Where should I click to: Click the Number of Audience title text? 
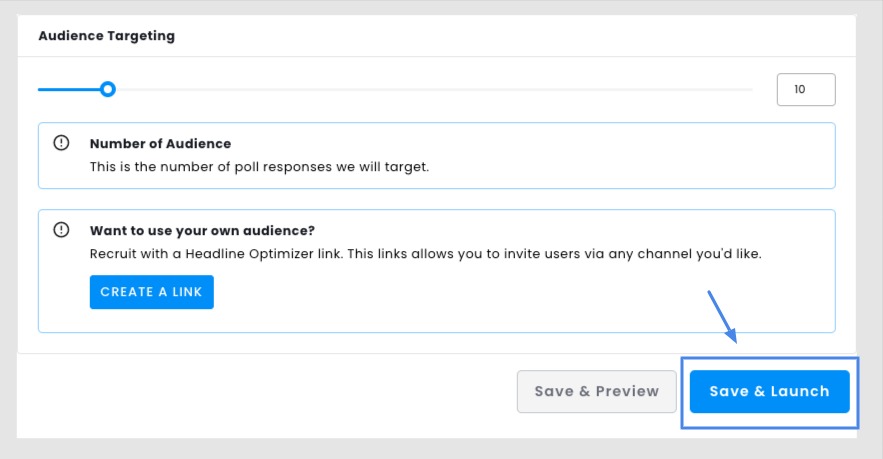pos(160,144)
